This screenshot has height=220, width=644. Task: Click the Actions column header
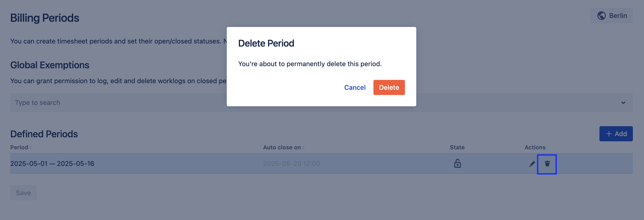coord(535,147)
